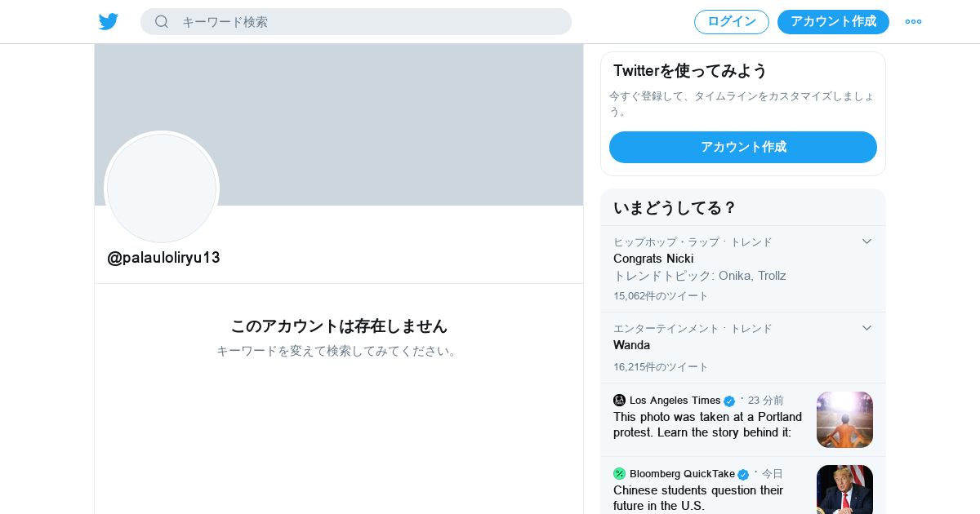Click the ログイン button
Image resolution: width=980 pixels, height=514 pixels.
[732, 22]
